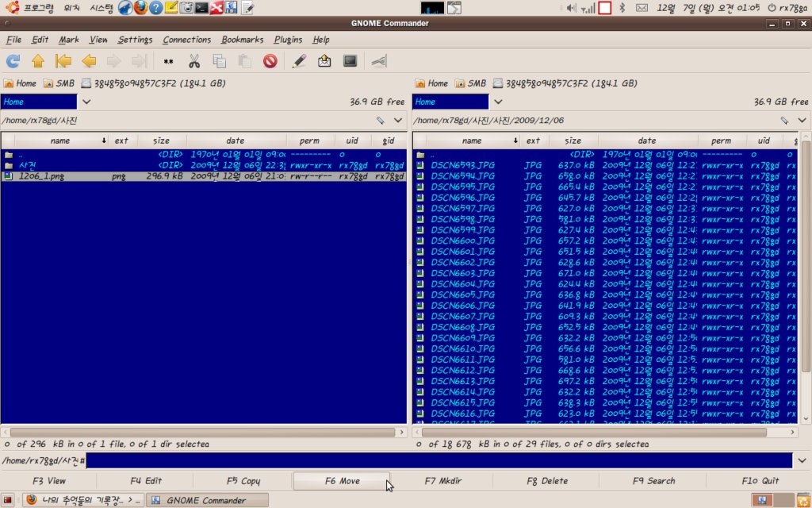812x508 pixels.
Task: Open 3848580948 57C3F2 disk in left pane
Action: [x=153, y=83]
